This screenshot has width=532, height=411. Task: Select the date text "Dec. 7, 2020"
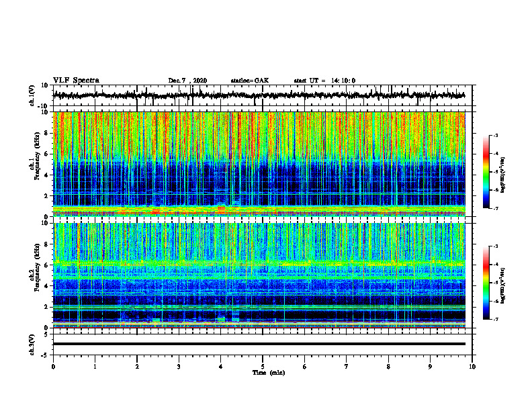[187, 81]
